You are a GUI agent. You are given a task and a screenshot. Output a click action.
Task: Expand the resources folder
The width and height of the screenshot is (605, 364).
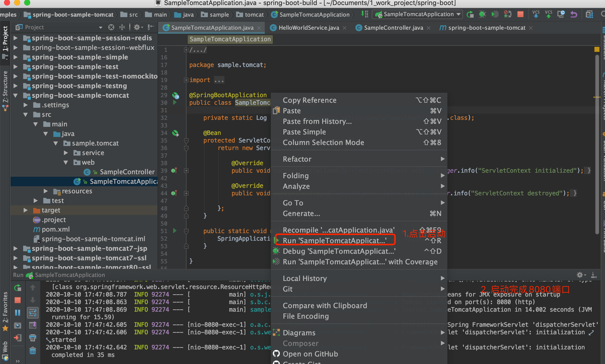click(x=46, y=191)
